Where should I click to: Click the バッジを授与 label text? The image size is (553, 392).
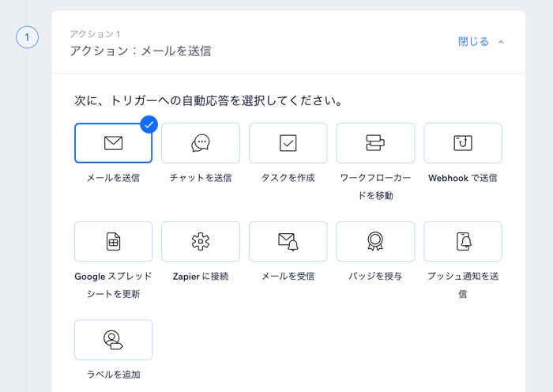(x=375, y=276)
